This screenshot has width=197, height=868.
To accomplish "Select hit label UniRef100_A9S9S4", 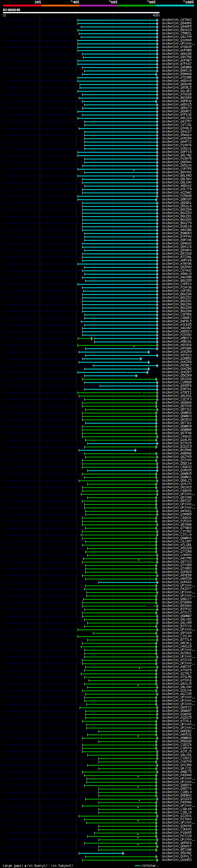I will (x=177, y=345).
